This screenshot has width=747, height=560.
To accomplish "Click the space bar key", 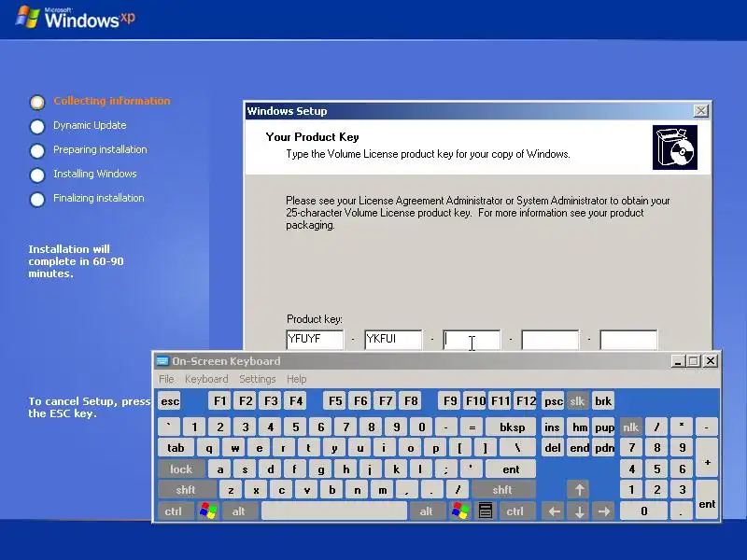I will pyautogui.click(x=334, y=511).
